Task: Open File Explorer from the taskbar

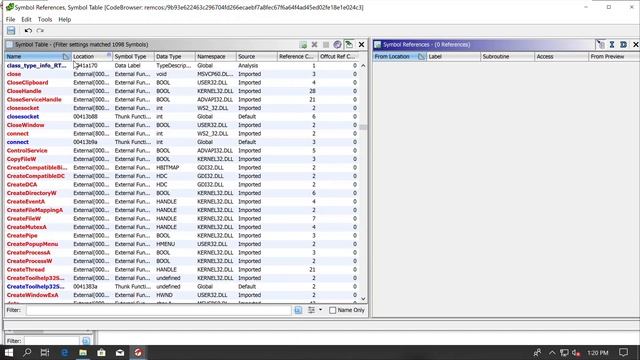Action: pyautogui.click(x=83, y=352)
